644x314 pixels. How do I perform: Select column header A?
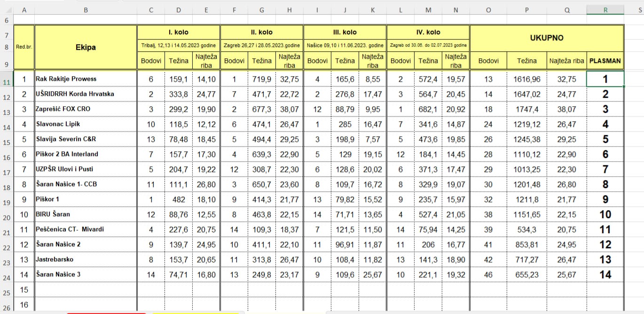point(24,10)
